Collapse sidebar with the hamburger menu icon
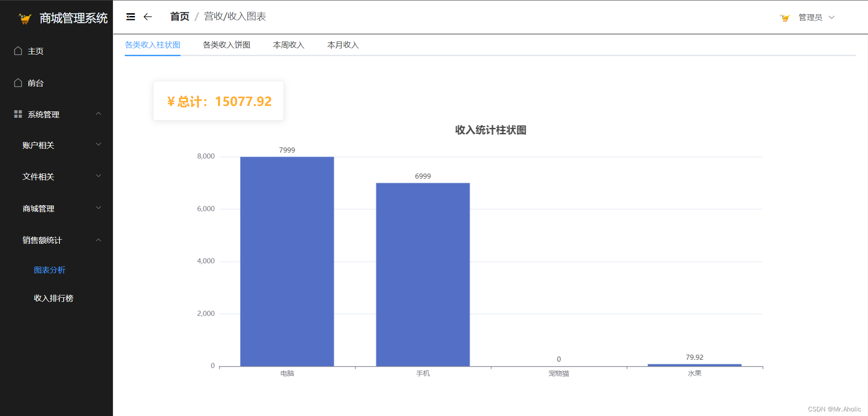The height and width of the screenshot is (416, 868). (131, 17)
